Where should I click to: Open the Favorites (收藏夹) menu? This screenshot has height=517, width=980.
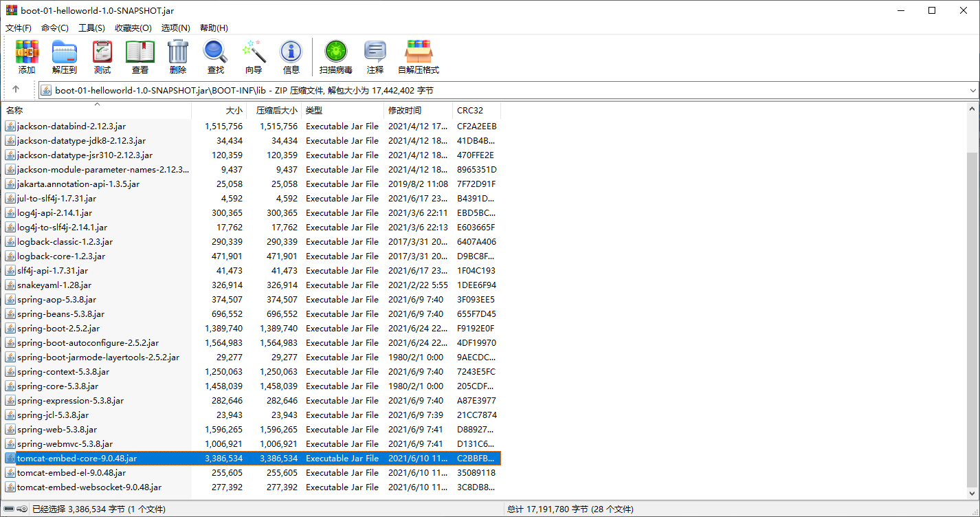tap(133, 27)
